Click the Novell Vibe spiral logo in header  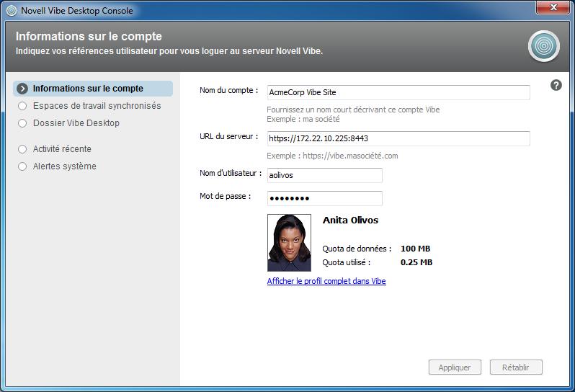point(544,46)
